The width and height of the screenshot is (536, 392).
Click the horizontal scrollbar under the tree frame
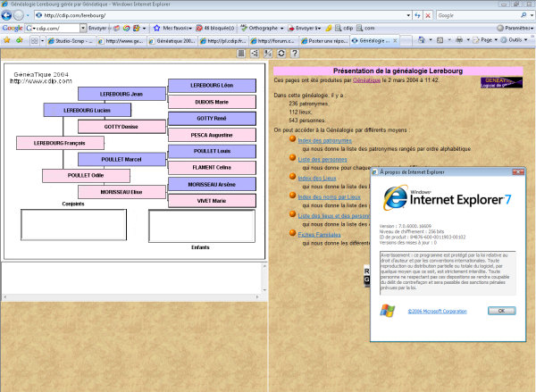(x=131, y=297)
